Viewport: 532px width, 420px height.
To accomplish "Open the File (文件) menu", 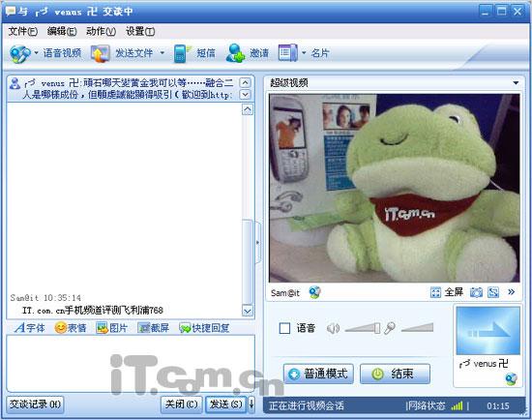I will (x=23, y=32).
